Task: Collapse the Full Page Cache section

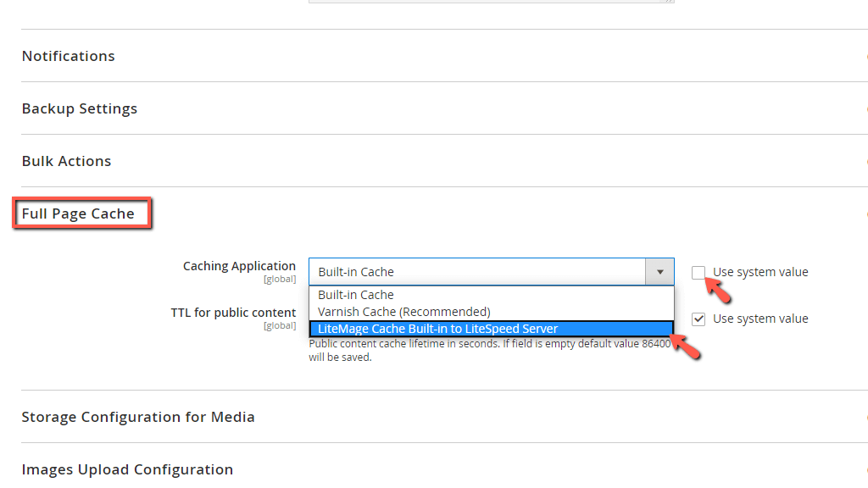Action: coord(78,213)
